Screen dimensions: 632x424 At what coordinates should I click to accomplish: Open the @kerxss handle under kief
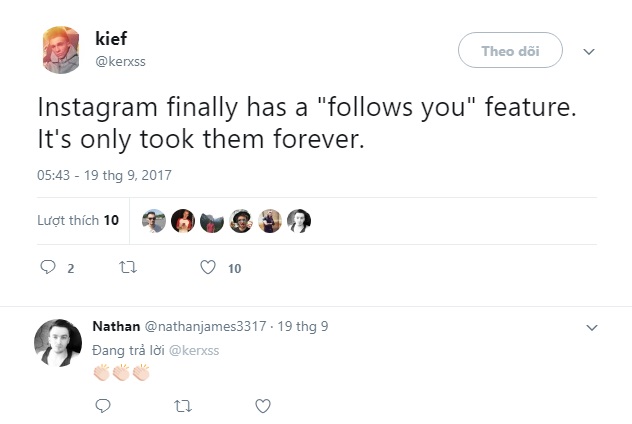pyautogui.click(x=123, y=62)
